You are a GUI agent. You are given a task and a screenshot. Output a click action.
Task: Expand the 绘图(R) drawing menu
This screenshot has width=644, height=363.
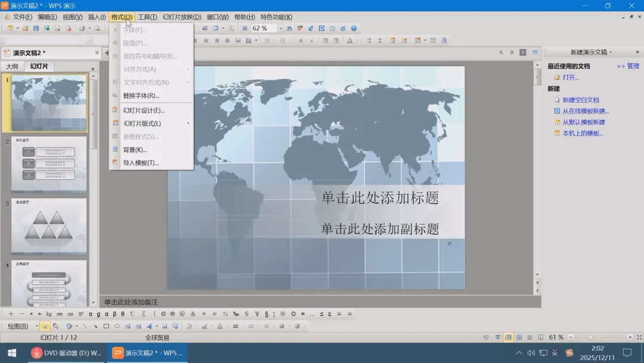point(23,326)
